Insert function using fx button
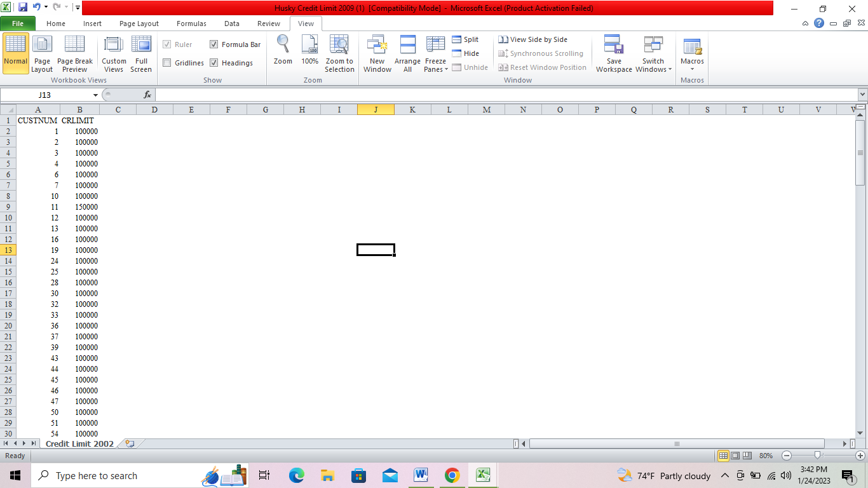 click(x=147, y=95)
